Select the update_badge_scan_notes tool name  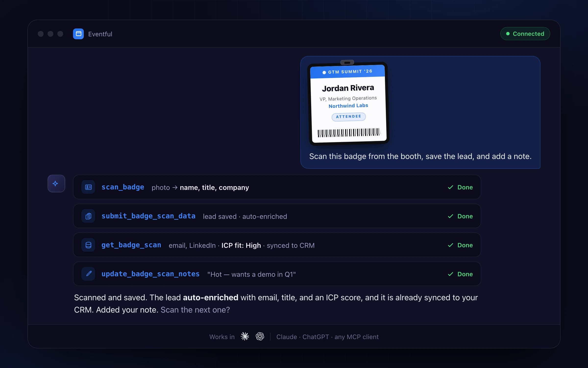coord(150,274)
